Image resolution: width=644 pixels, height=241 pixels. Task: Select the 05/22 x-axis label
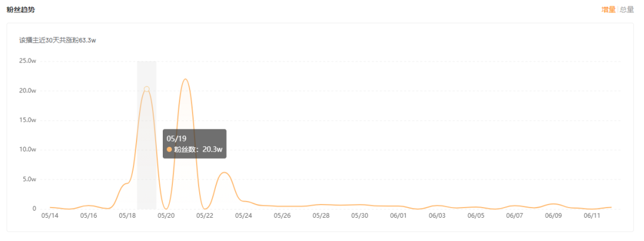point(205,215)
